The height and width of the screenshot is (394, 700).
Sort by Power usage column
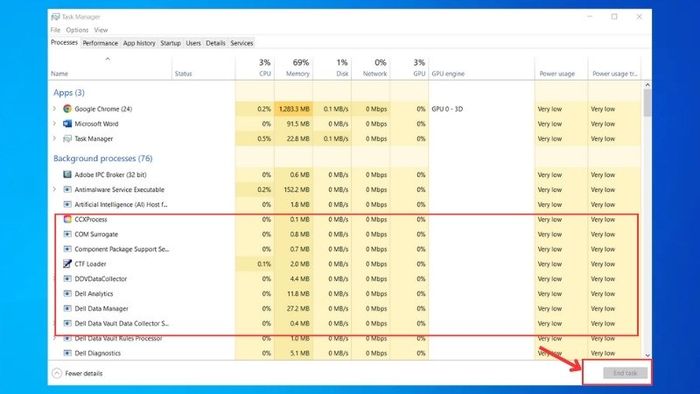(x=562, y=68)
